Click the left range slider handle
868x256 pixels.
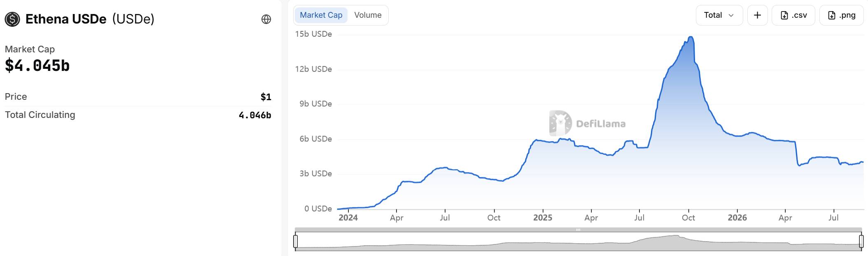coord(296,241)
